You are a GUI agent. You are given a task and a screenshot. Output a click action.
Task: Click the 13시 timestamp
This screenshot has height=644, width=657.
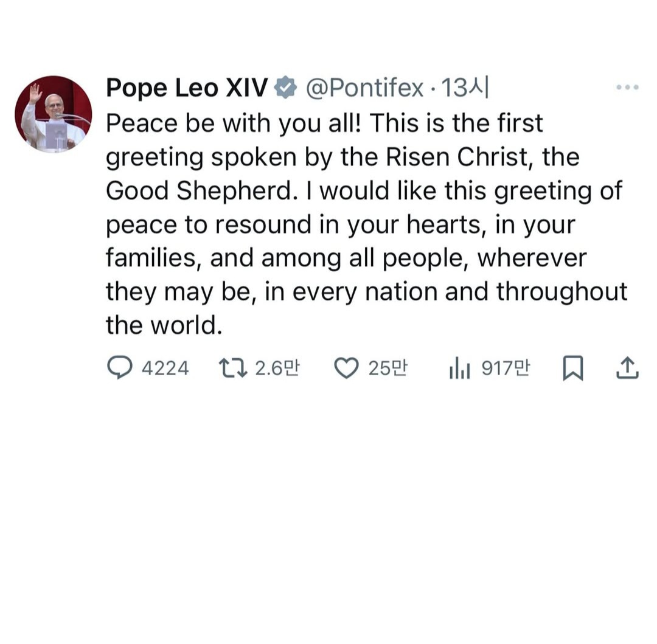click(x=465, y=88)
